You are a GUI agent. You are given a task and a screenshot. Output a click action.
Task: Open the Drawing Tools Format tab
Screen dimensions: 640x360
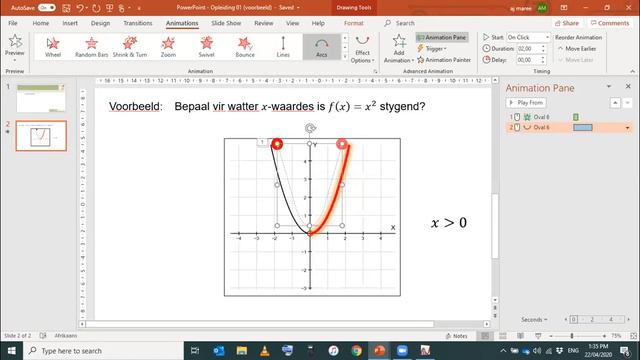point(353,23)
